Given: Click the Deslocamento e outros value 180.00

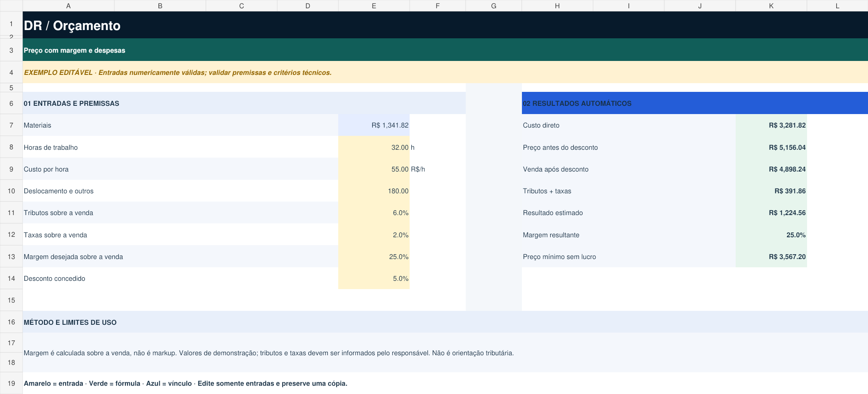Looking at the screenshot, I should [373, 191].
